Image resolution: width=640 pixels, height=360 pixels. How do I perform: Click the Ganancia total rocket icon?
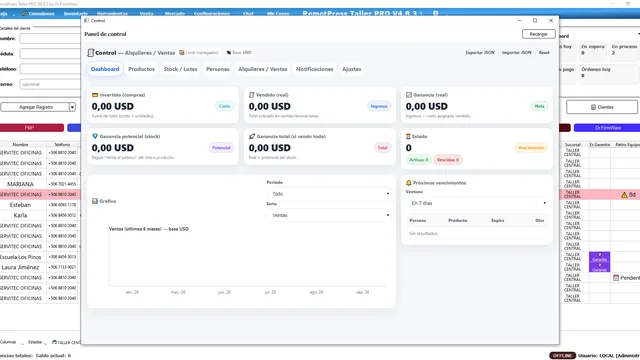[252, 136]
